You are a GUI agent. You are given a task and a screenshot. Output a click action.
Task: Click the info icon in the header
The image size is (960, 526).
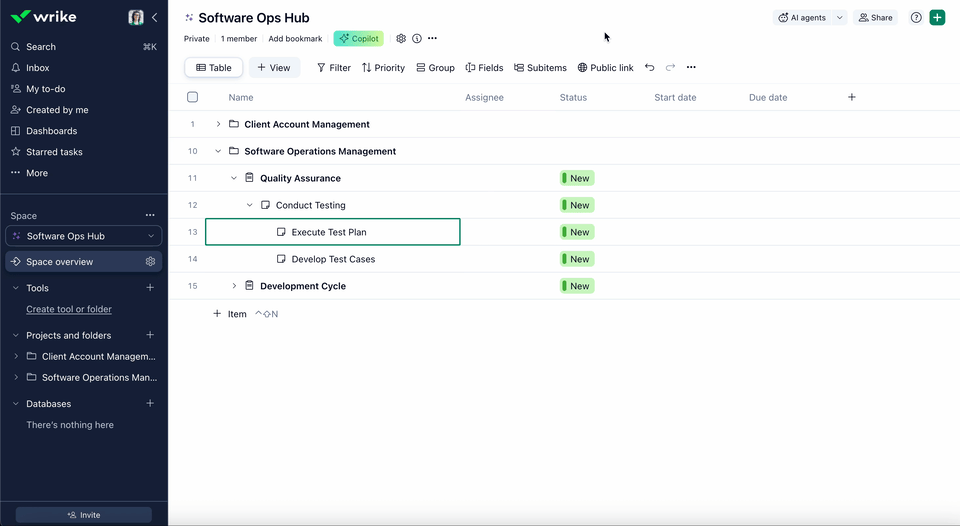coord(417,39)
